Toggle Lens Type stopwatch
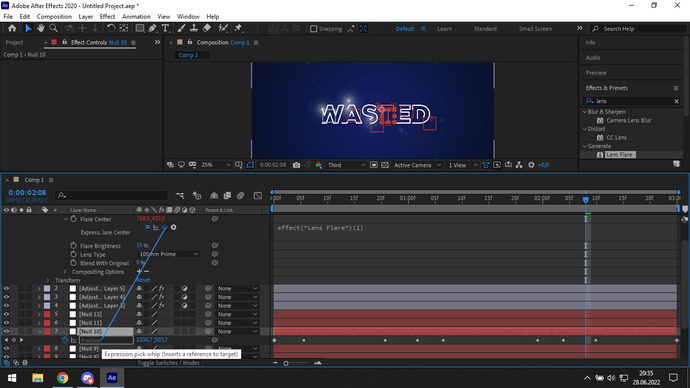 tap(73, 254)
